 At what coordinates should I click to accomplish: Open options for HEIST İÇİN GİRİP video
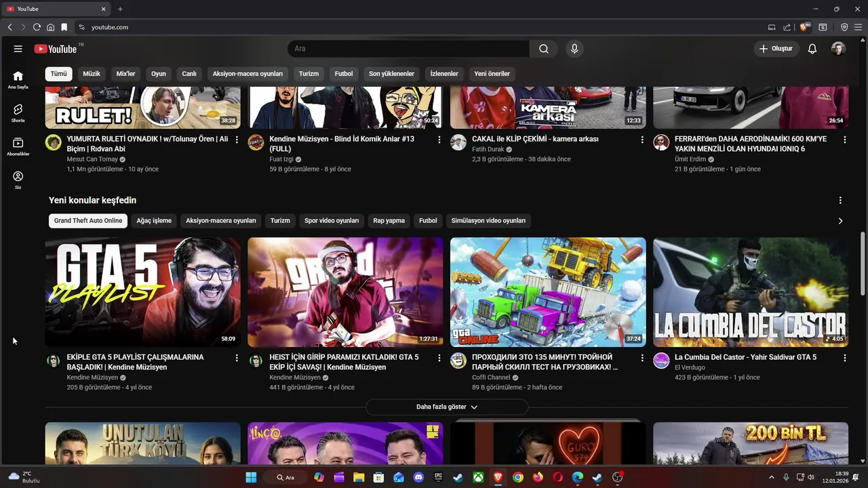[x=439, y=358]
